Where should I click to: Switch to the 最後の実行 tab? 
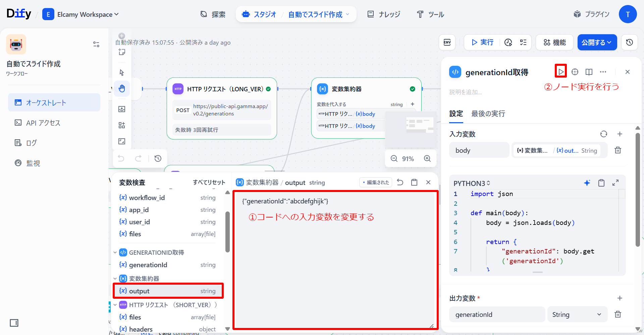click(488, 114)
